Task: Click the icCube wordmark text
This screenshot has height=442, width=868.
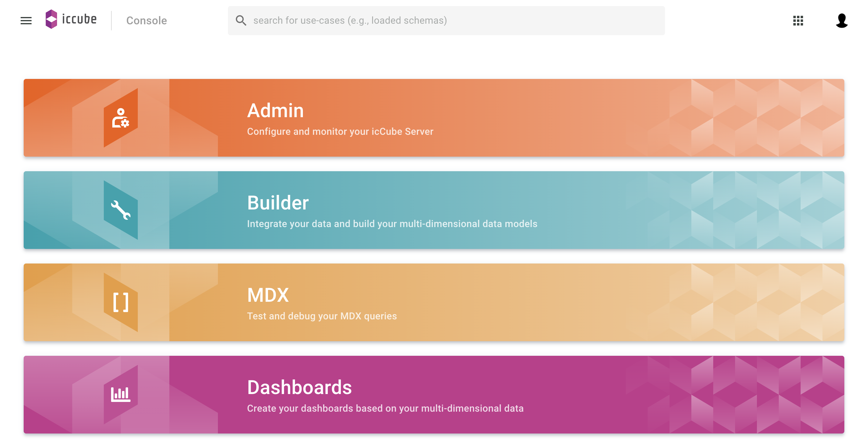Action: click(x=80, y=19)
